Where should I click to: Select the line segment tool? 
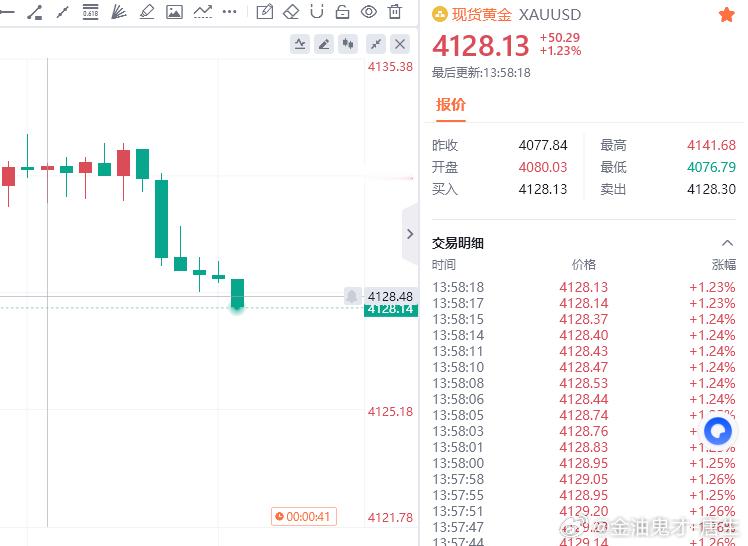click(x=62, y=12)
